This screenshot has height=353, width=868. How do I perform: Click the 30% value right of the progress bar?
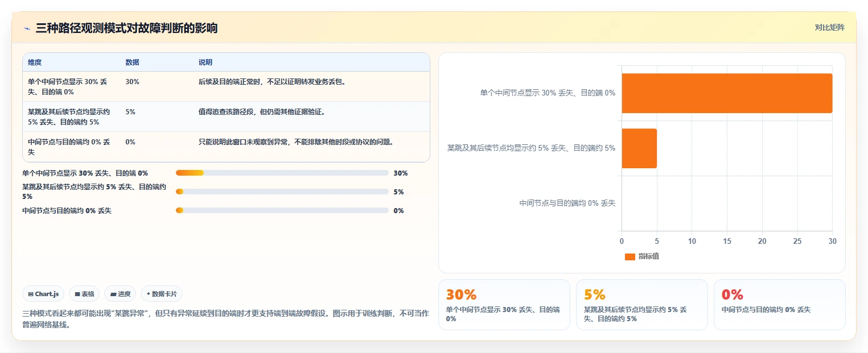pyautogui.click(x=401, y=173)
